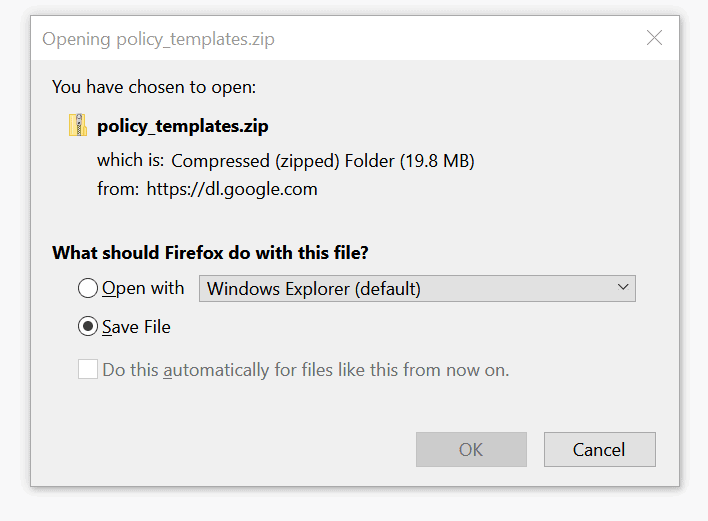Image resolution: width=708 pixels, height=521 pixels.
Task: Click the https://dl.google.com source address
Action: point(232,189)
